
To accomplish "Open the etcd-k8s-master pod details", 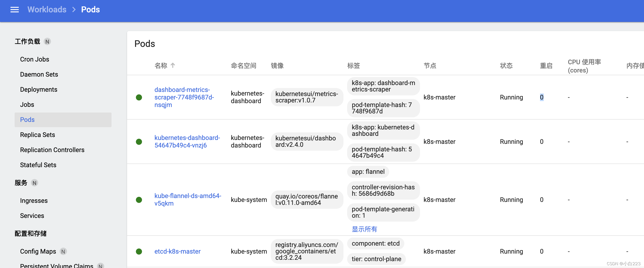I will tap(177, 251).
